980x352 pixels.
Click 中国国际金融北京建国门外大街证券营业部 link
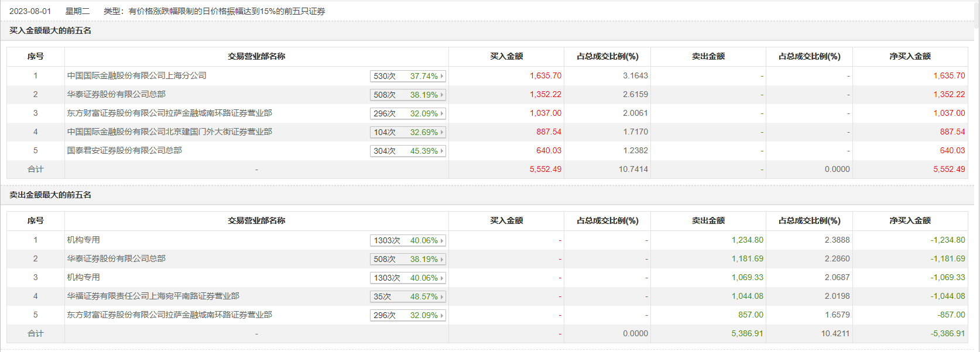(169, 132)
